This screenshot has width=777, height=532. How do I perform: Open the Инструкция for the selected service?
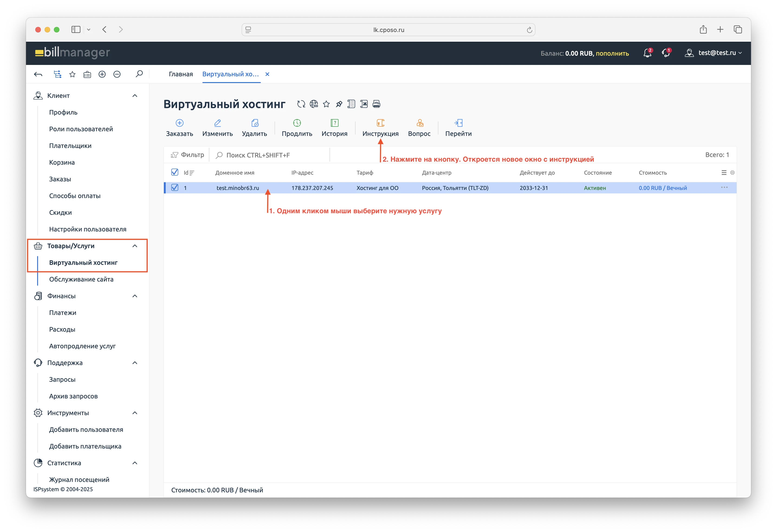coord(380,128)
